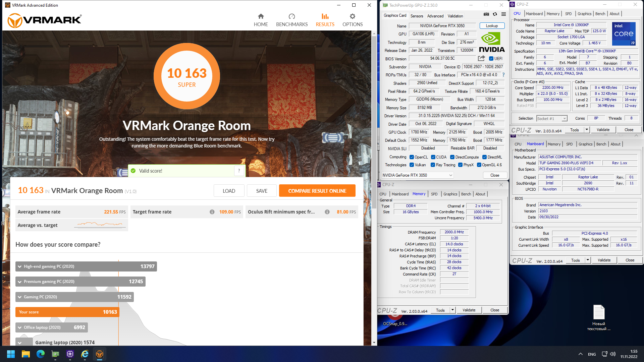Toggle Ray Tracing checkbox
This screenshot has height=362, width=644.
433,165
